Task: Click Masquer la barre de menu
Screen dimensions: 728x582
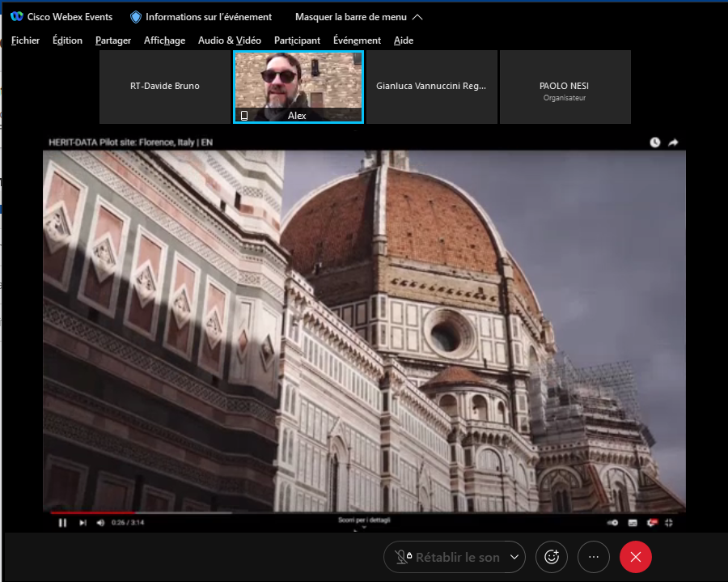Action: click(350, 17)
